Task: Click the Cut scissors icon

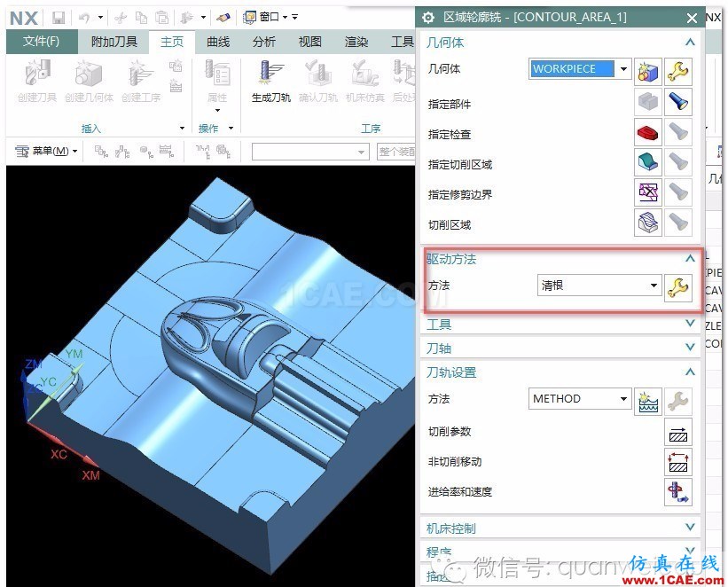Action: coord(121,18)
